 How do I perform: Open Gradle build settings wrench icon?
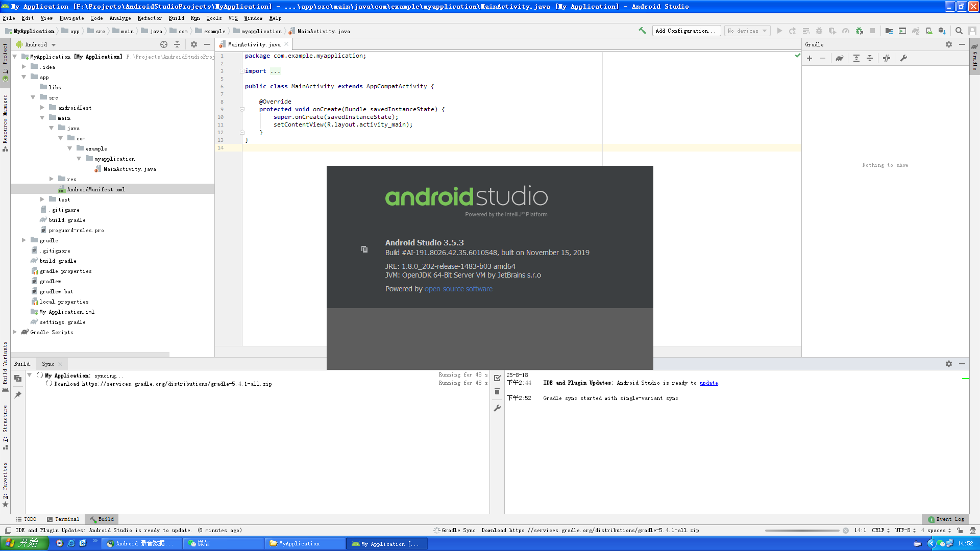point(903,58)
